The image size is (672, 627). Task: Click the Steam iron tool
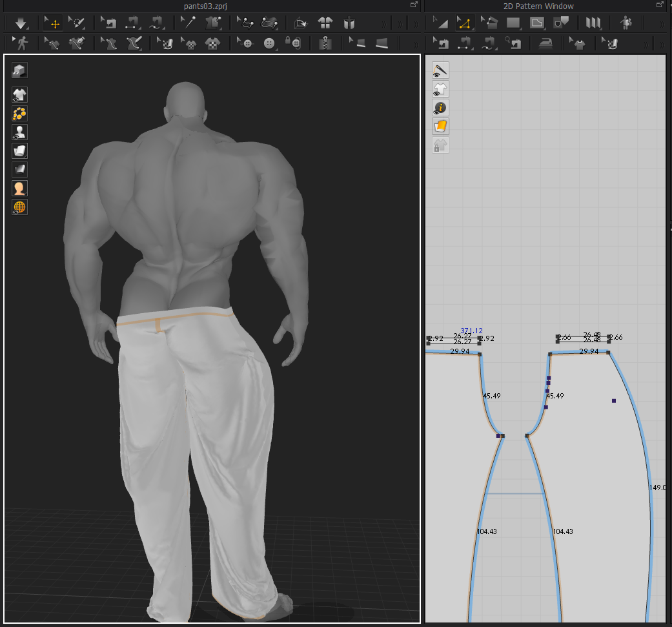click(x=545, y=43)
